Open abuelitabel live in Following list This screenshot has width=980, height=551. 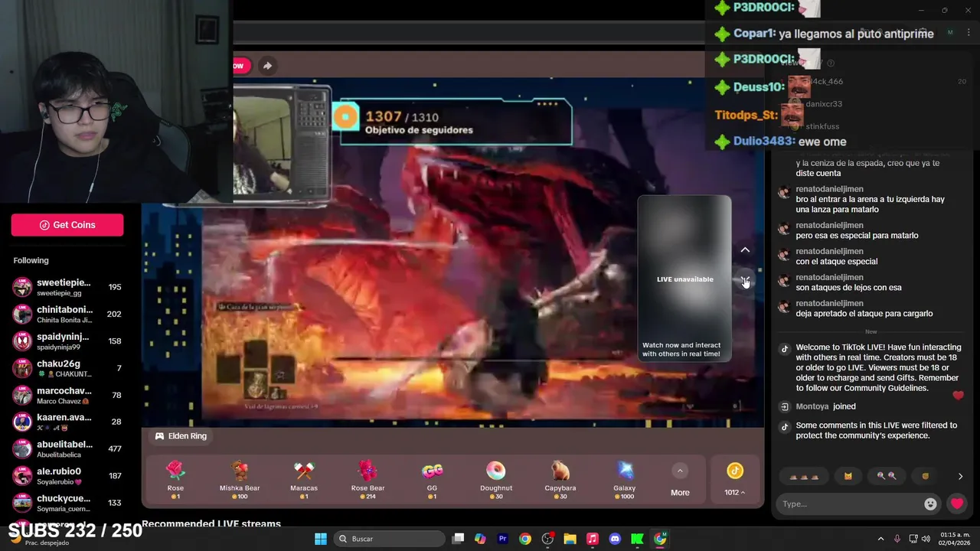(x=67, y=448)
